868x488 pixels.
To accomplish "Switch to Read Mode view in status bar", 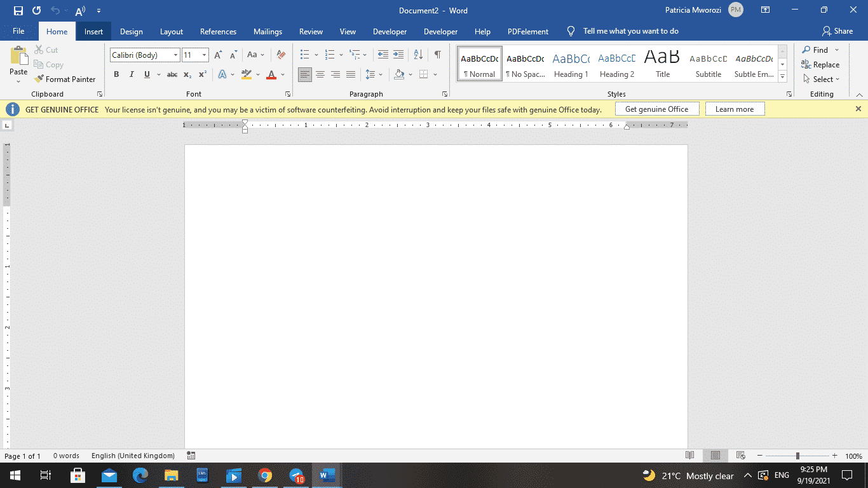I will 690,456.
